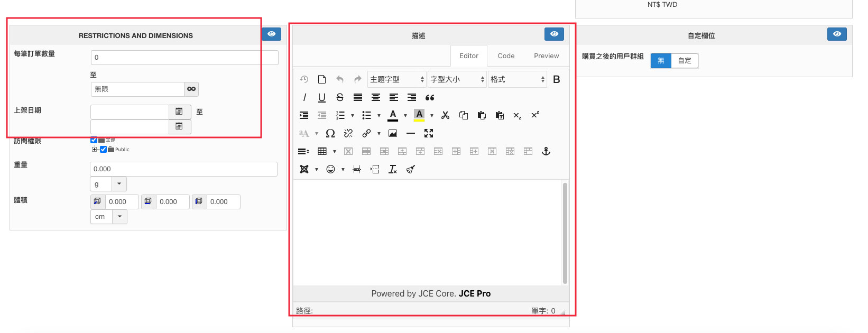Screen dimensions: 868x333
Task: Apply underline formatting in editor
Action: 322,97
